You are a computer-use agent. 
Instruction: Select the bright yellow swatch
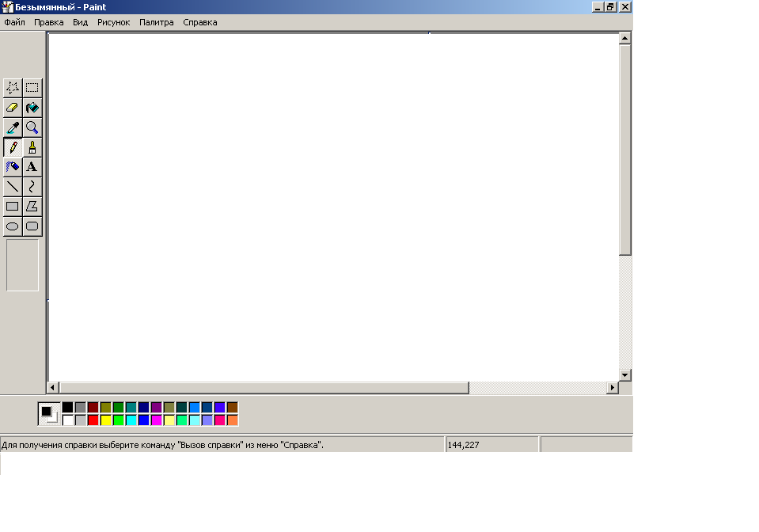coord(106,420)
